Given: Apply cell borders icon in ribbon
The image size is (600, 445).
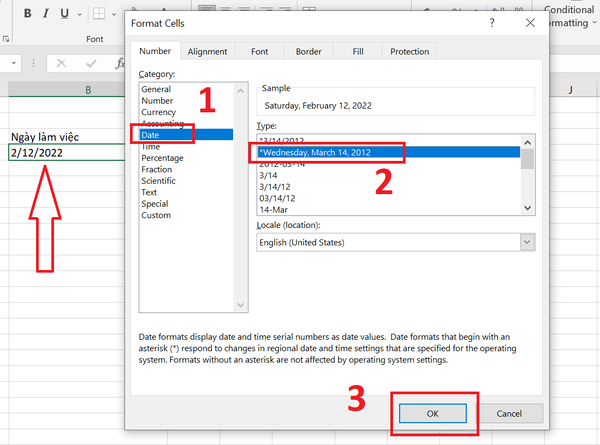Looking at the screenshot, I should click(99, 14).
